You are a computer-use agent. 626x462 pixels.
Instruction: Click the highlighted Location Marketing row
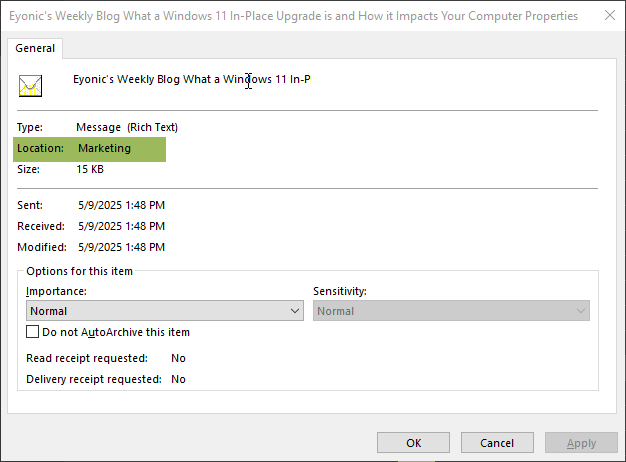point(89,149)
